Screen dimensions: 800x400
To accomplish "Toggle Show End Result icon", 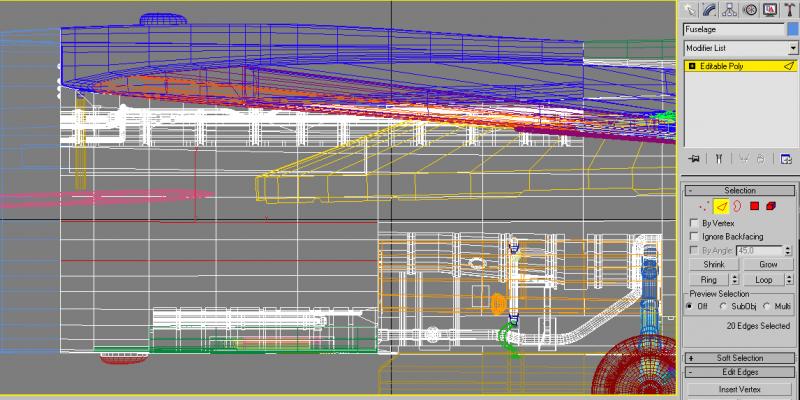I will pyautogui.click(x=718, y=159).
